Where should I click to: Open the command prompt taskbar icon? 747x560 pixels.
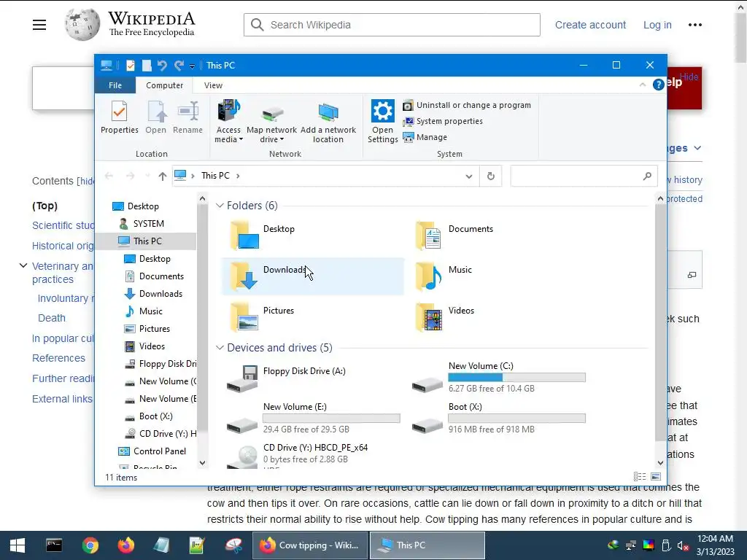coord(54,545)
